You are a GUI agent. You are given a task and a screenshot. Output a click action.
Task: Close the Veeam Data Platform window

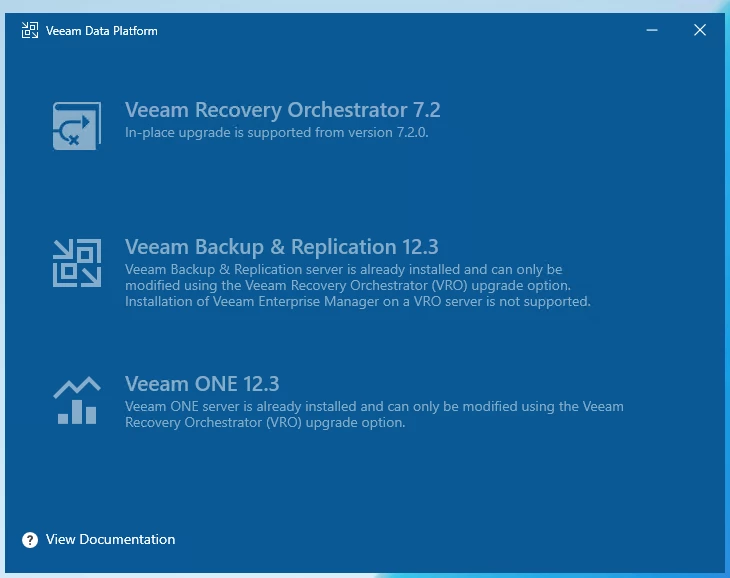(x=700, y=30)
